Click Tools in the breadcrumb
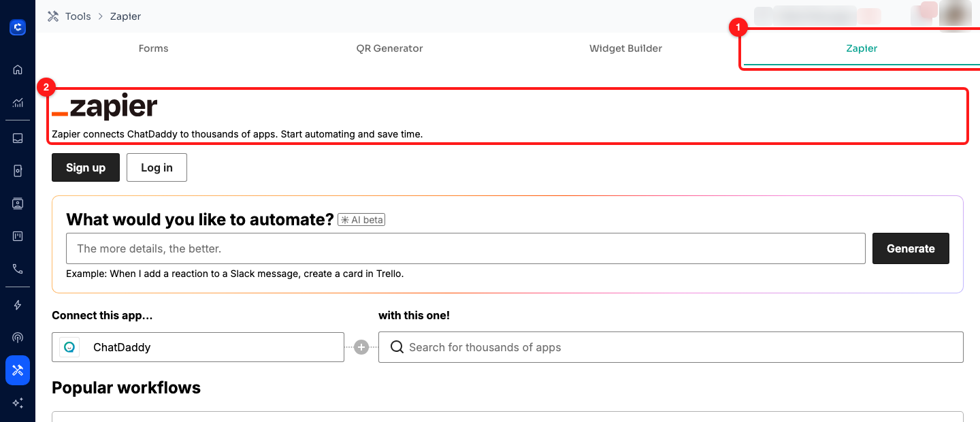Screen dimensions: 980x422 point(78,16)
